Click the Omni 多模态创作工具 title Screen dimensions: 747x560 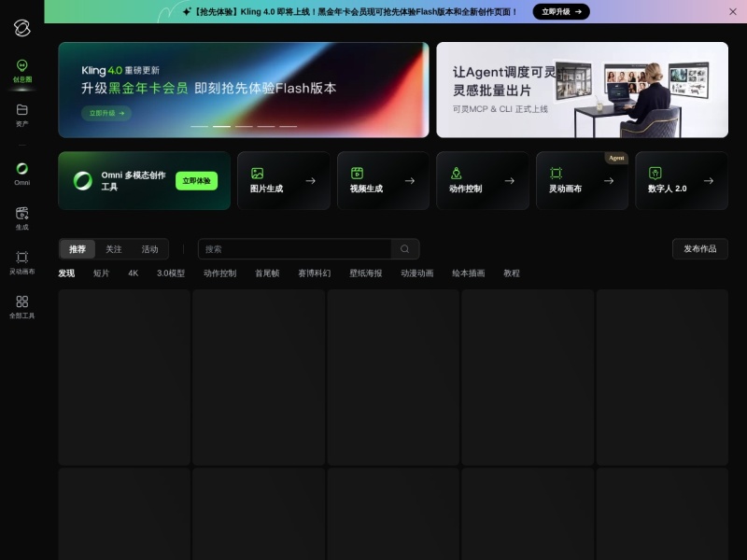[134, 181]
